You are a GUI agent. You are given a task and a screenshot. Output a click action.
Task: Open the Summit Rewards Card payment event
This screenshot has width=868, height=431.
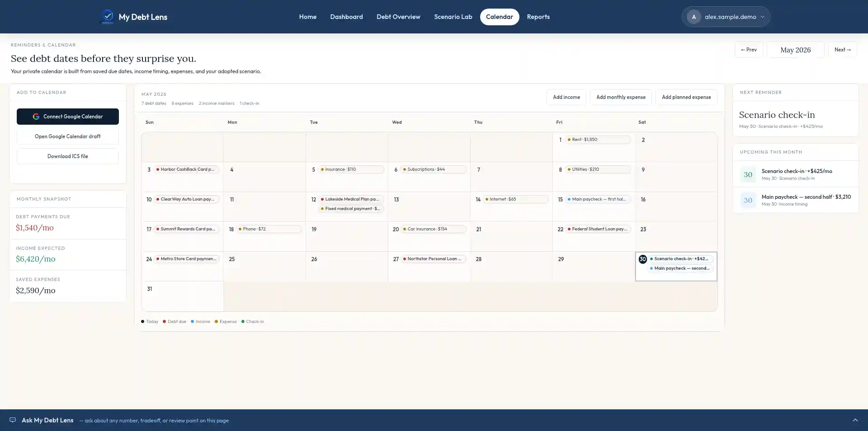[x=187, y=229]
